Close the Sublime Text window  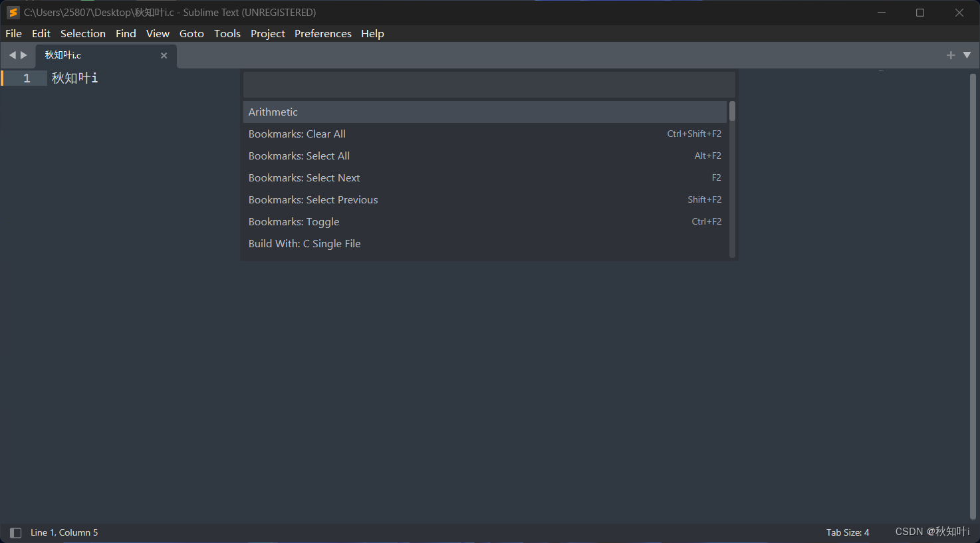(959, 13)
